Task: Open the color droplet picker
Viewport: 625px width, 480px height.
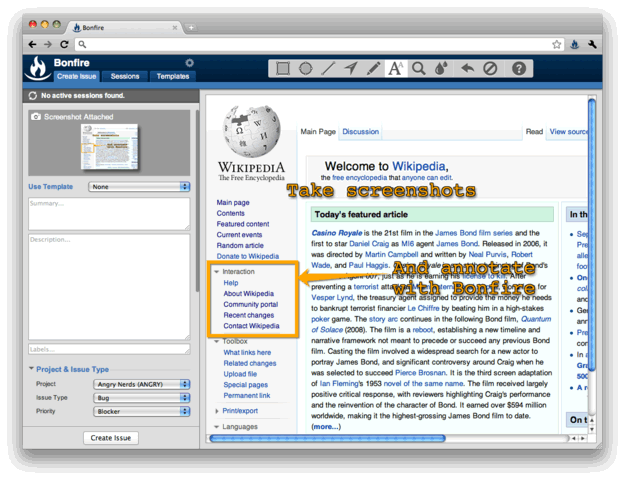Action: coord(443,69)
